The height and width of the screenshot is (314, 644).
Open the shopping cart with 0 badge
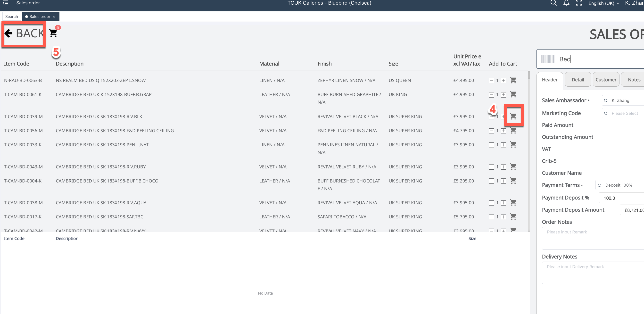[x=53, y=33]
